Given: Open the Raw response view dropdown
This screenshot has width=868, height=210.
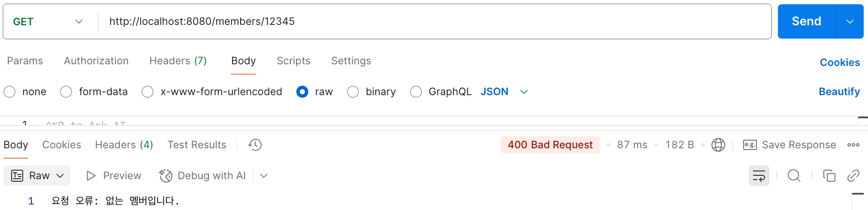Looking at the screenshot, I should point(37,176).
